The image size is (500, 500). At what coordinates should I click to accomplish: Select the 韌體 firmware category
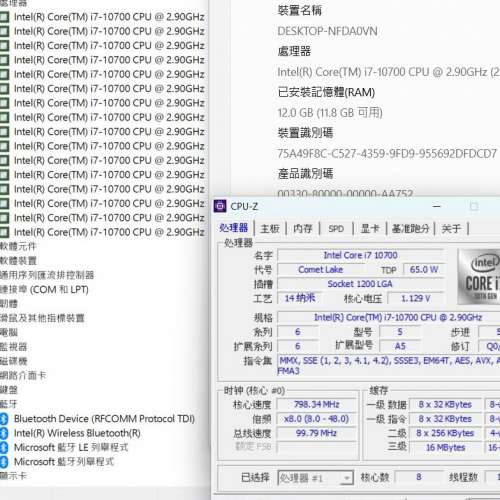point(9,304)
